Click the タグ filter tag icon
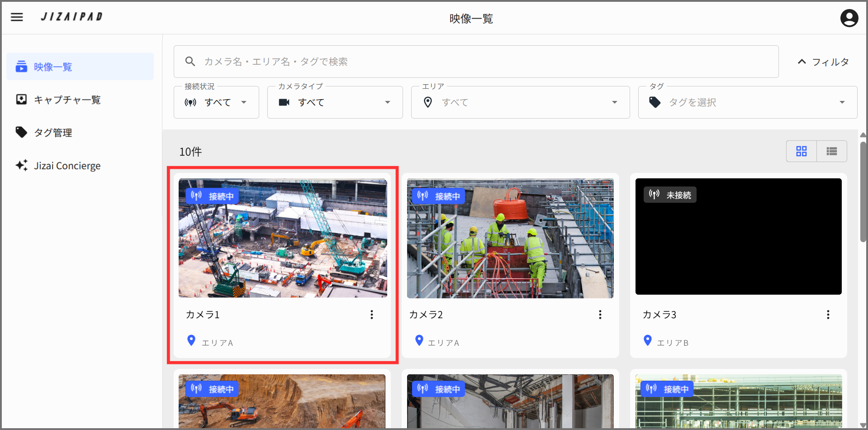 [x=655, y=102]
